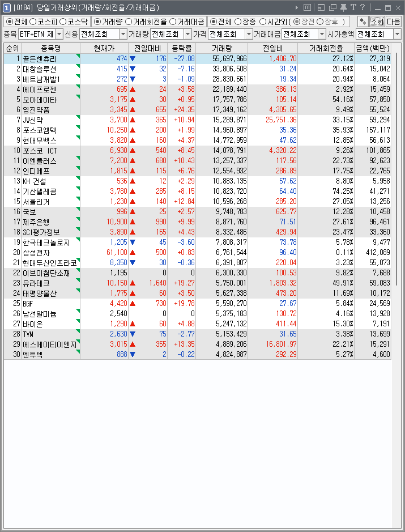Select stock 남선알미늄
This screenshot has height=532, width=405.
(x=39, y=313)
